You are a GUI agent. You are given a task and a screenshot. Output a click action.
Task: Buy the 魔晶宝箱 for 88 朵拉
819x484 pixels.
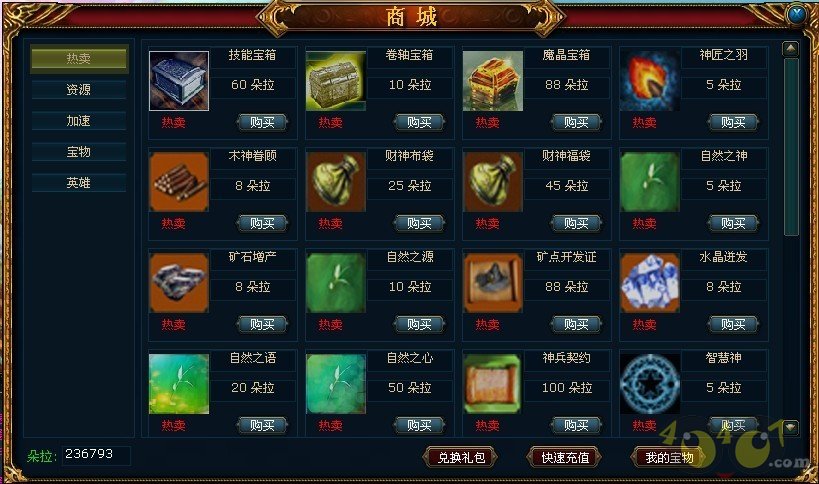[x=576, y=123]
